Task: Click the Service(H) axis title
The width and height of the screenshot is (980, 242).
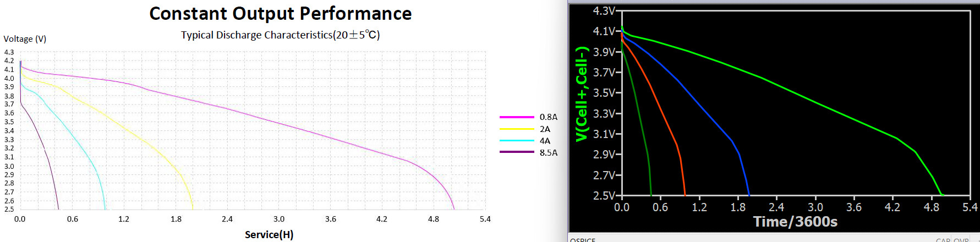Action: (x=269, y=235)
